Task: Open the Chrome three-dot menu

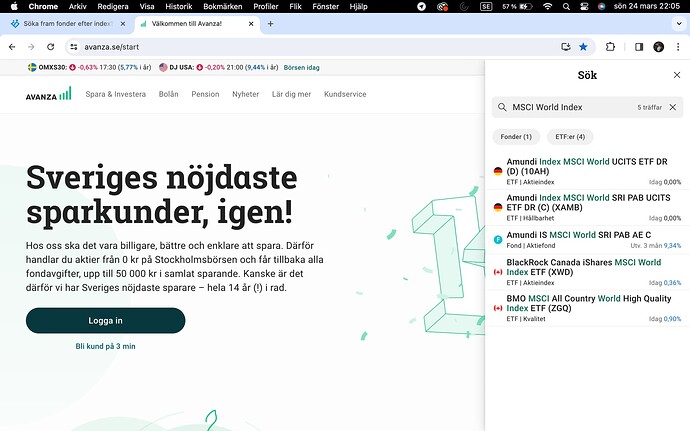Action: click(x=678, y=46)
